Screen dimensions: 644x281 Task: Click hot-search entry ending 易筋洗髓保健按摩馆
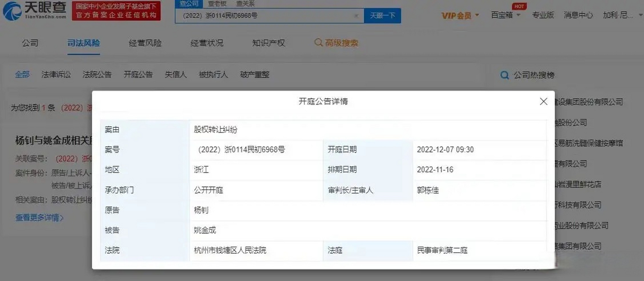(589, 143)
